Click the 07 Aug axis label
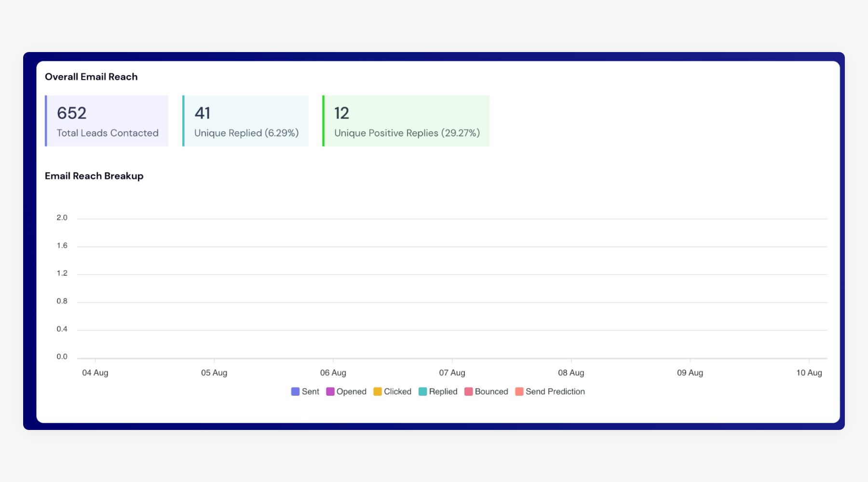868x482 pixels. coord(452,373)
